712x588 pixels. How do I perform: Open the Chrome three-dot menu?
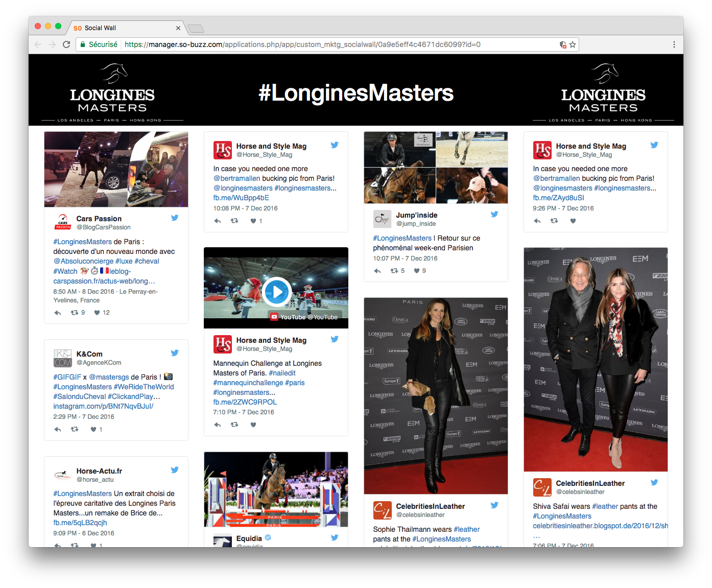click(x=674, y=44)
